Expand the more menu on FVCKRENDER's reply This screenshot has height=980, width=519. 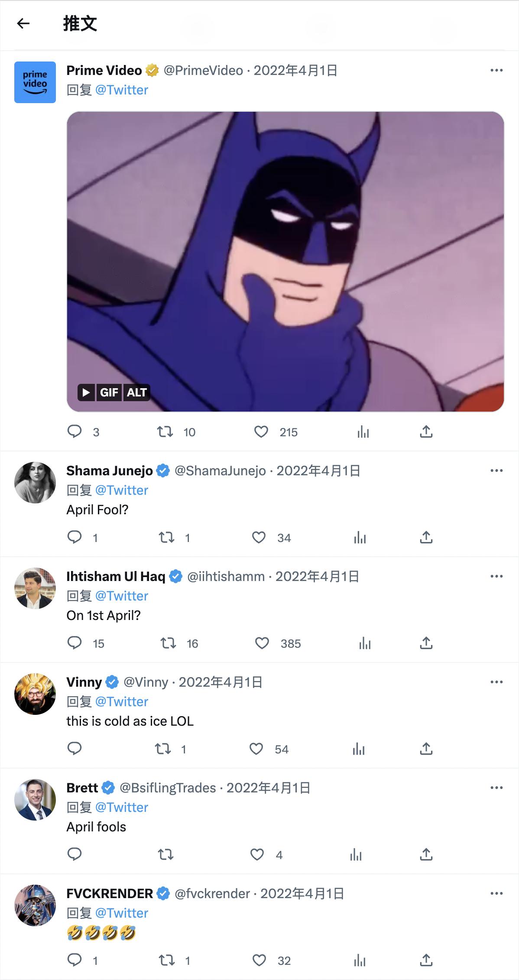[496, 893]
